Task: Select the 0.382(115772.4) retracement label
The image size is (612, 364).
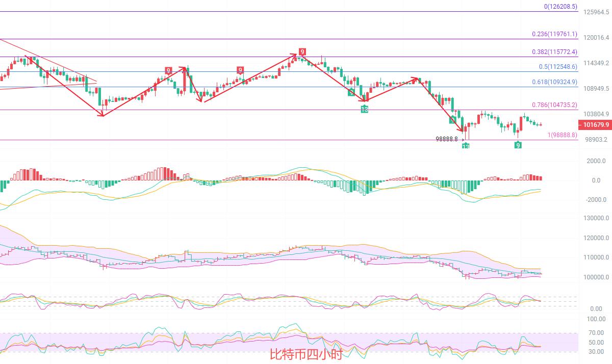Action: (554, 52)
